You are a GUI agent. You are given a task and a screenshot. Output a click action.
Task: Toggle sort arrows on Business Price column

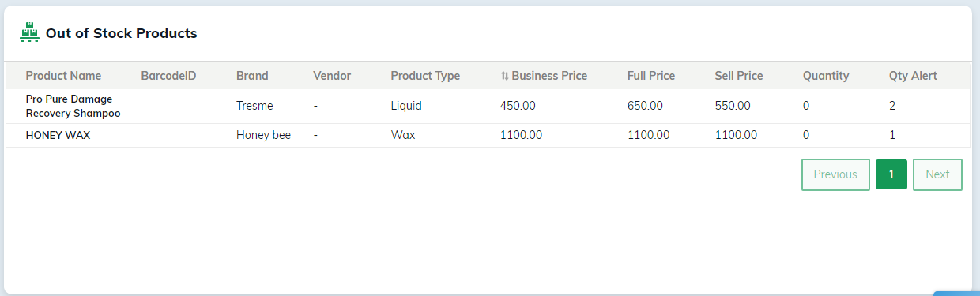(504, 77)
